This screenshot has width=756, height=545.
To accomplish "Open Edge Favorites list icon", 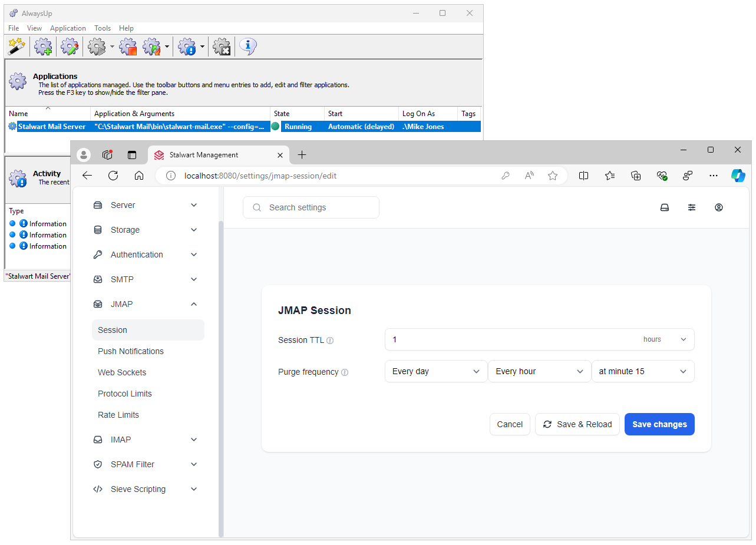I will (610, 176).
